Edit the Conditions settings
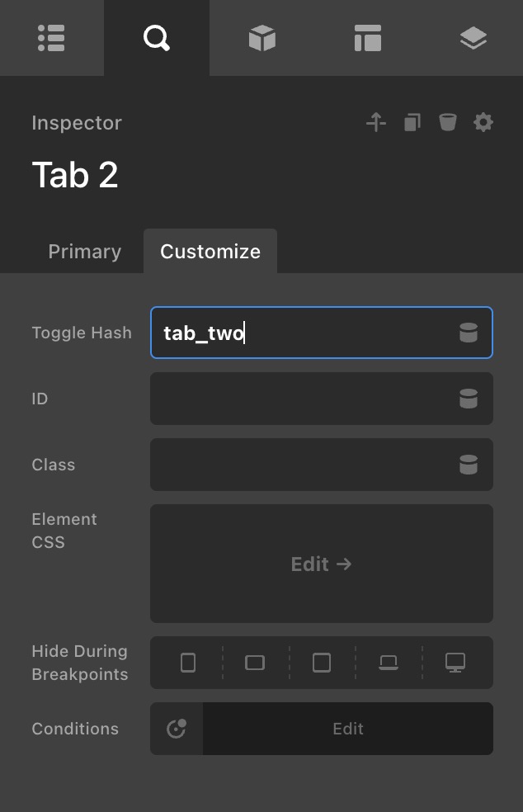Screen dimensions: 523x812 (347, 729)
